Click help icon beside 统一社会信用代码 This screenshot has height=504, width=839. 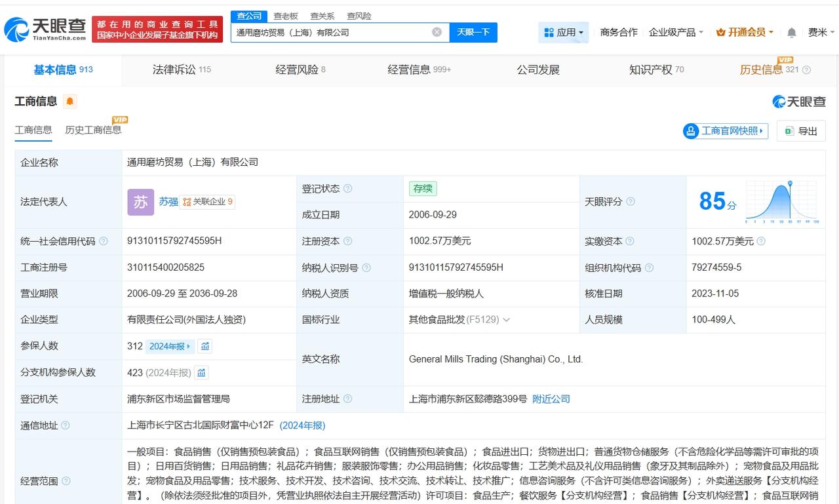click(103, 241)
